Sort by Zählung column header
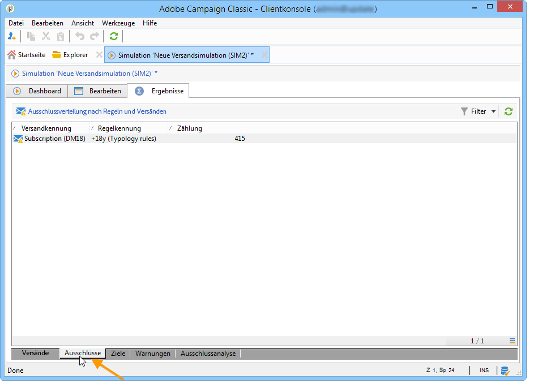This screenshot has height=392, width=538. tap(207, 128)
